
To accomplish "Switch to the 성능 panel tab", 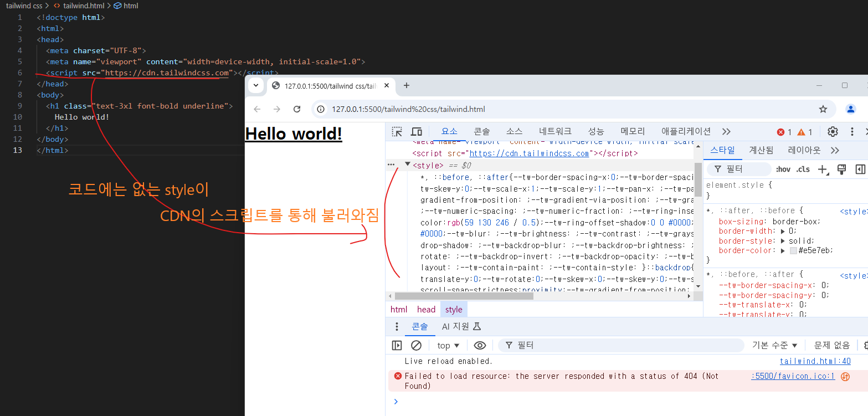I will (x=596, y=132).
